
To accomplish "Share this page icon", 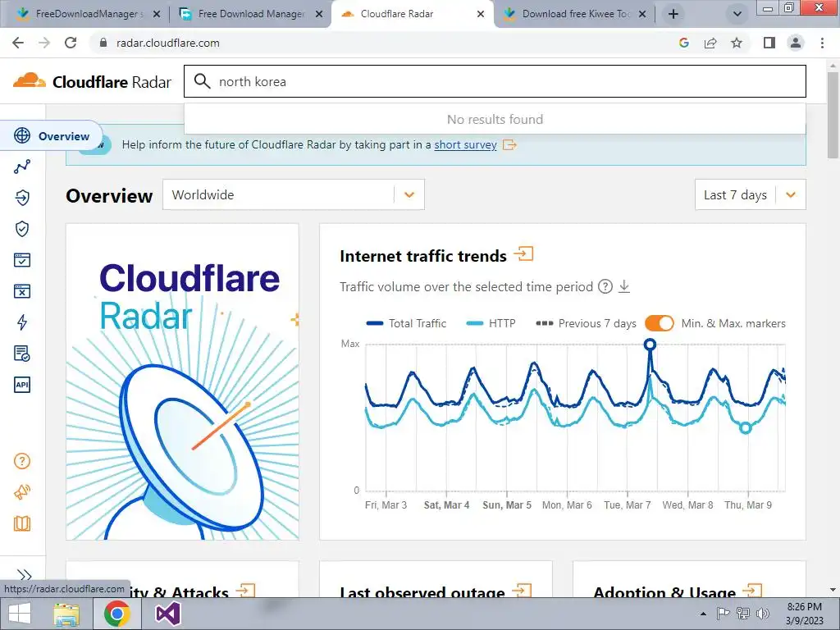I will click(710, 43).
